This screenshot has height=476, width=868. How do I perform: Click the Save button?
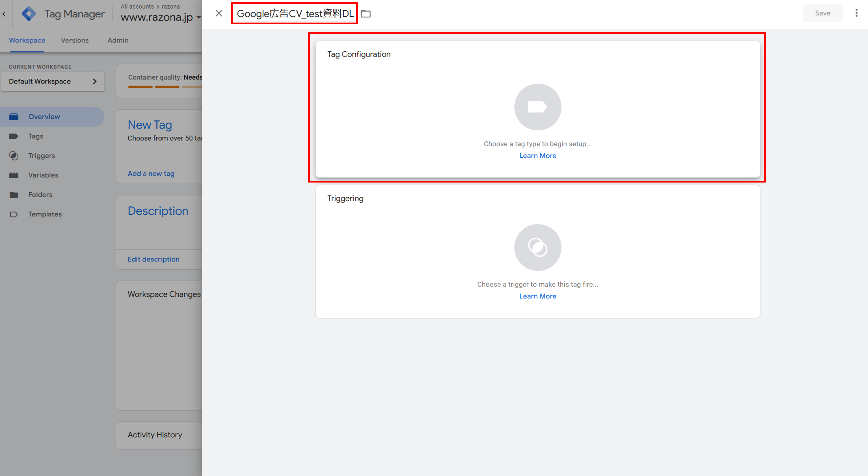pyautogui.click(x=823, y=13)
